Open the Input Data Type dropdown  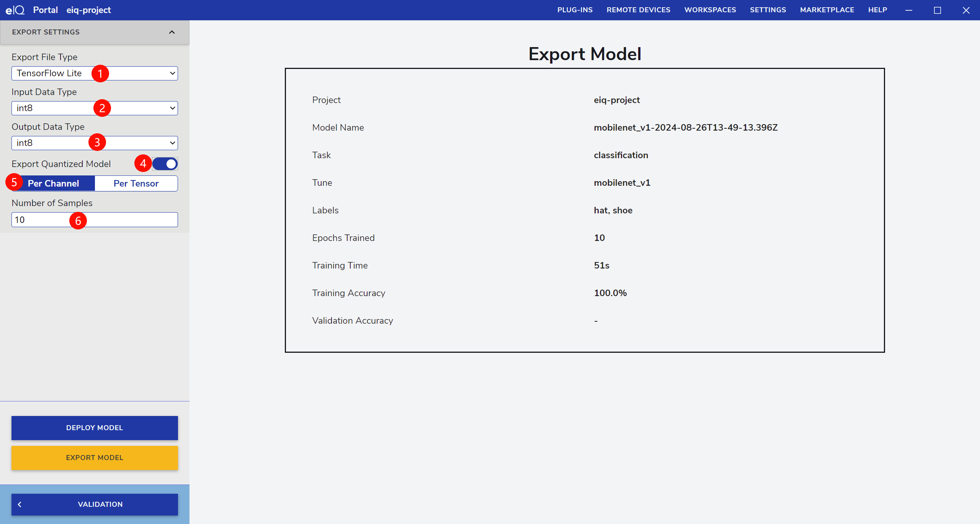click(95, 108)
